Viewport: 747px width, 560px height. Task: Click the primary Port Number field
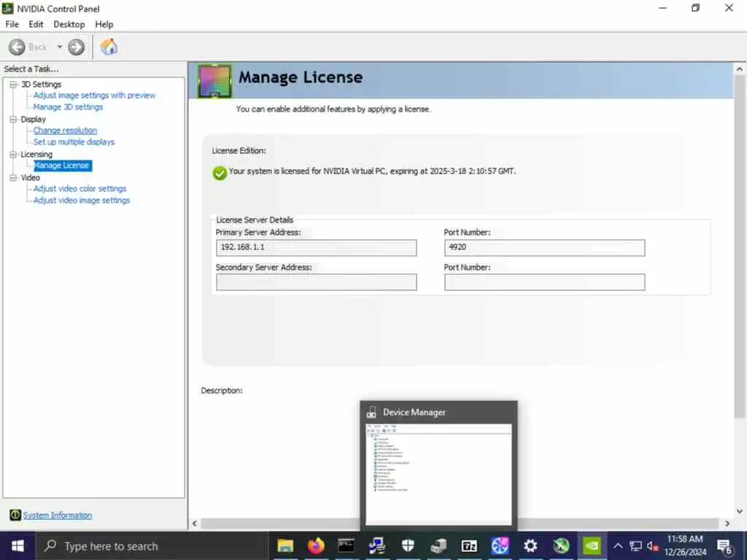544,248
